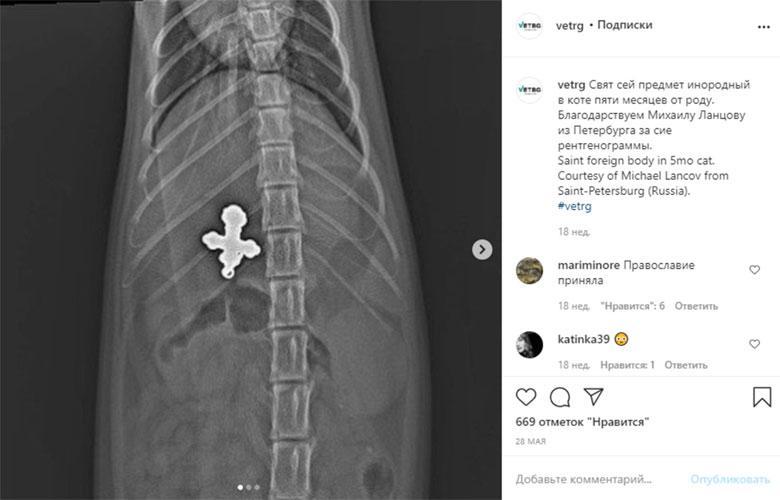Reply to mariminore's comment via Ответить
780x500 pixels.
coord(696,306)
